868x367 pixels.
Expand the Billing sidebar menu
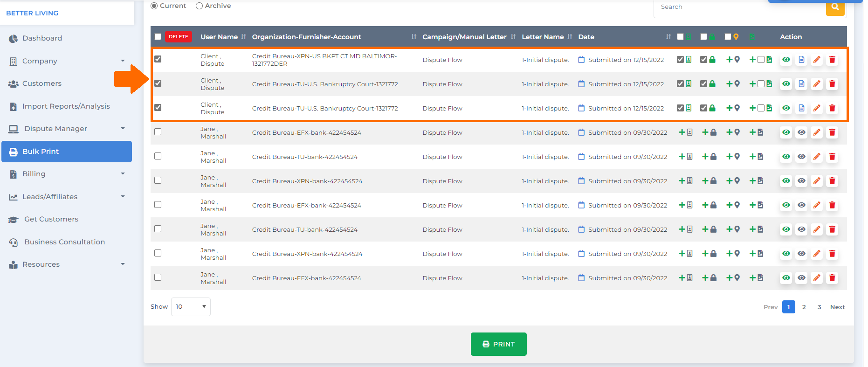(x=67, y=174)
